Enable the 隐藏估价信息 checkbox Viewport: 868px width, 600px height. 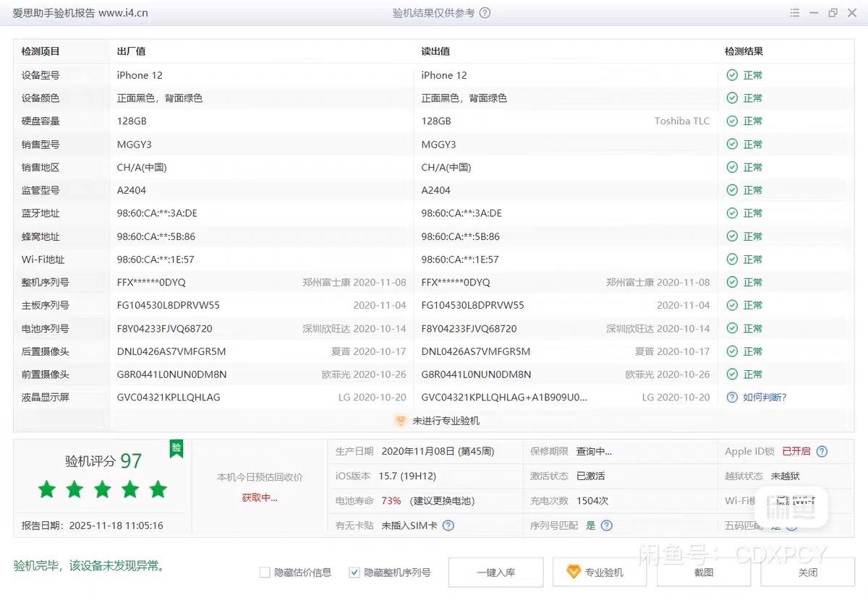coord(265,573)
